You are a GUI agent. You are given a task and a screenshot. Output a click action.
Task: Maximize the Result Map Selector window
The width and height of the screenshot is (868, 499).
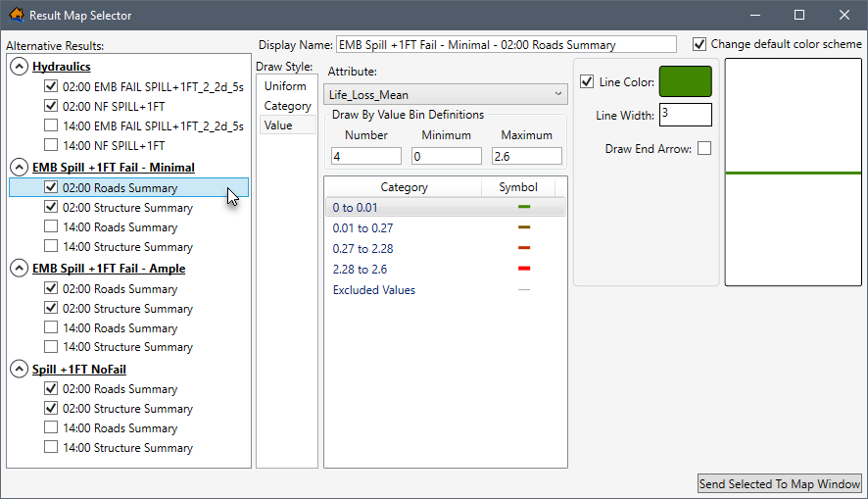(799, 15)
